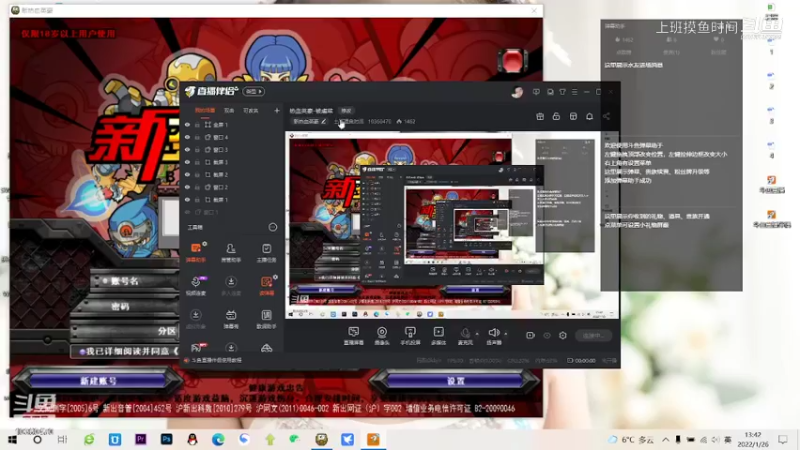Select the 窗口 4 source row
The height and width of the screenshot is (450, 800).
[x=232, y=137]
